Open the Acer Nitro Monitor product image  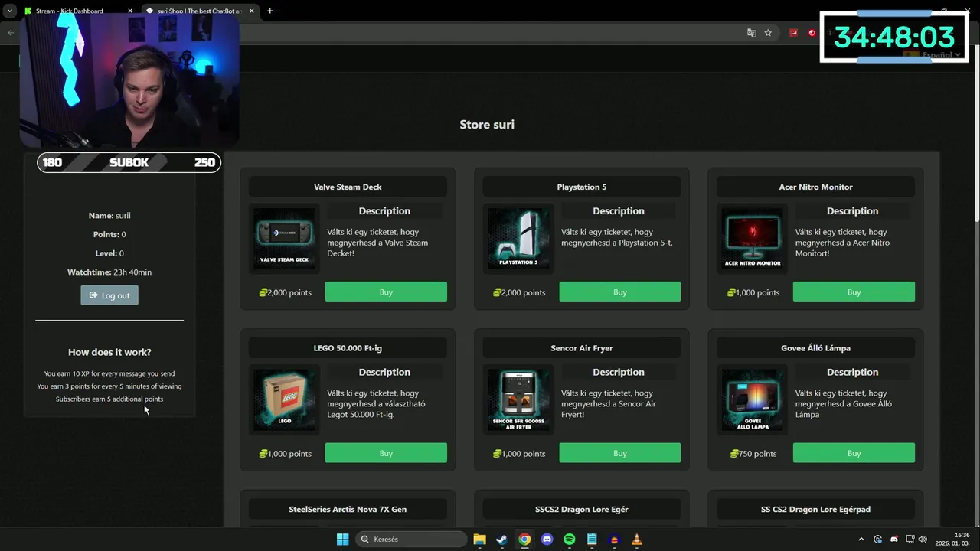tap(753, 238)
